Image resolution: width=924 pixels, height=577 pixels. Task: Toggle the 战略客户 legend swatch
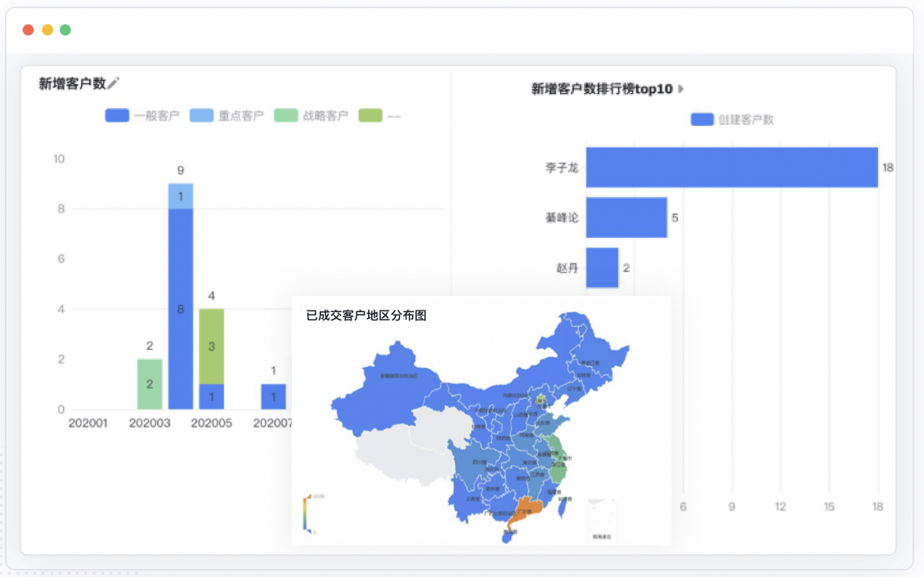pyautogui.click(x=286, y=115)
